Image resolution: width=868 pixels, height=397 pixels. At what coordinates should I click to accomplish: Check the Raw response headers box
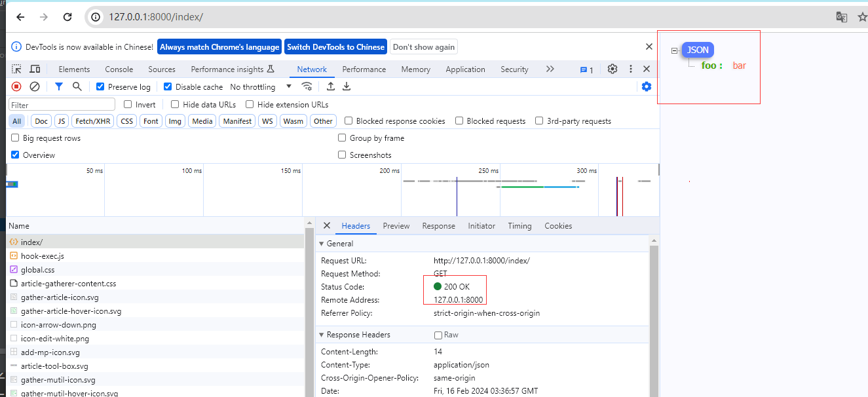[x=438, y=335]
